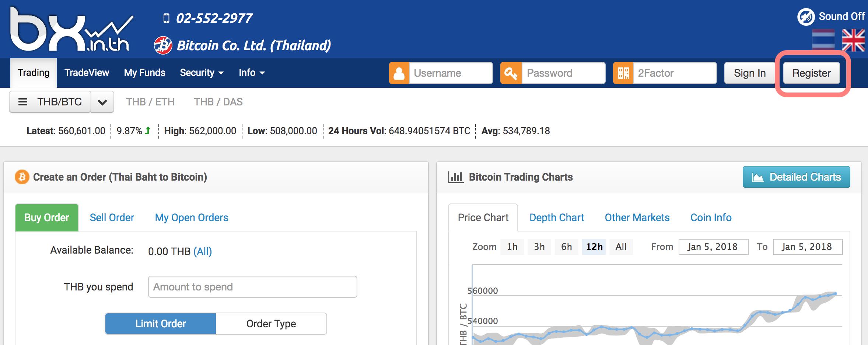This screenshot has height=345, width=868.
Task: Open the Coin Info tab
Action: pos(711,217)
